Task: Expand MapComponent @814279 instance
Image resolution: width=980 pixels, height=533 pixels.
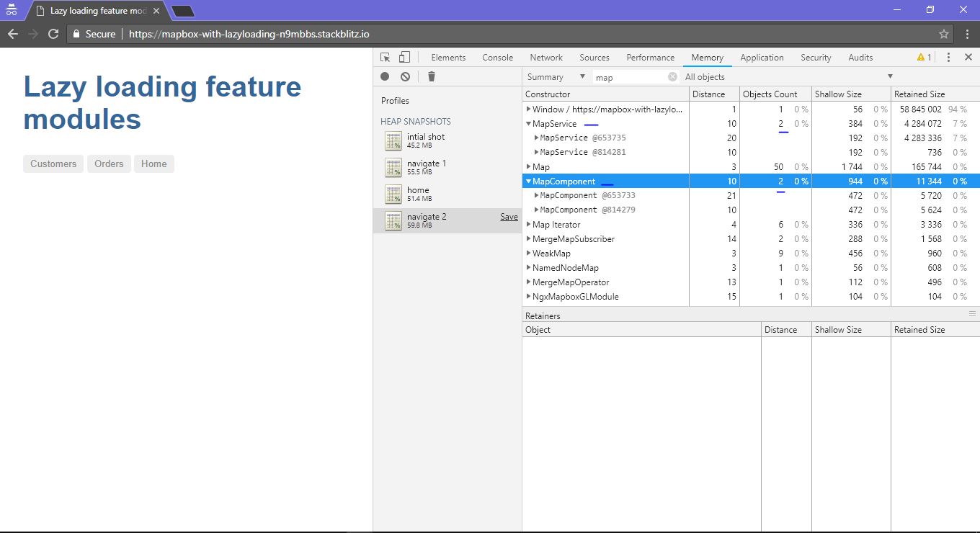Action: click(535, 210)
